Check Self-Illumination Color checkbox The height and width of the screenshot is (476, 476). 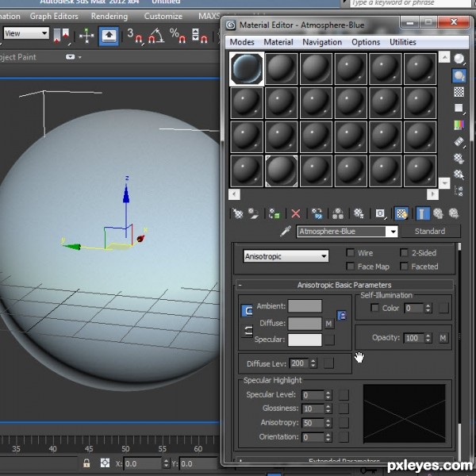tap(375, 308)
